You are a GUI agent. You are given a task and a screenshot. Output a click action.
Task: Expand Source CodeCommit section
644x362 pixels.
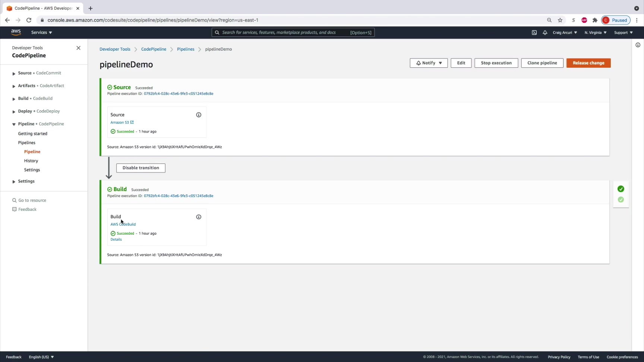14,73
